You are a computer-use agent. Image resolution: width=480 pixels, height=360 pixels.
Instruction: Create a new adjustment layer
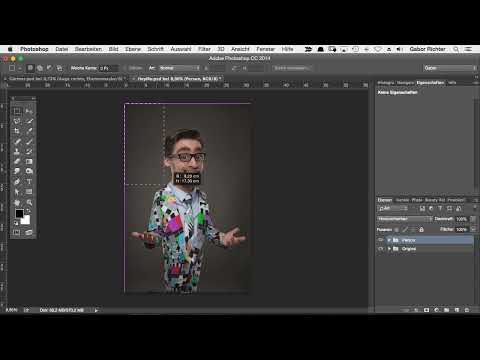pos(437,310)
